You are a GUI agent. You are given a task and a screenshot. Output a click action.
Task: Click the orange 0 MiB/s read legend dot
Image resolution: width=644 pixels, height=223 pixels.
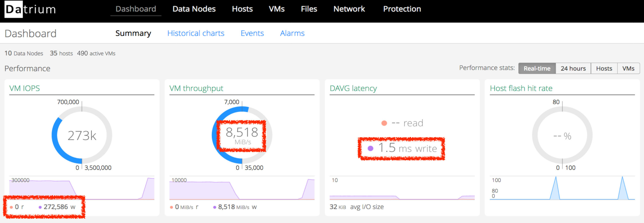[171, 207]
